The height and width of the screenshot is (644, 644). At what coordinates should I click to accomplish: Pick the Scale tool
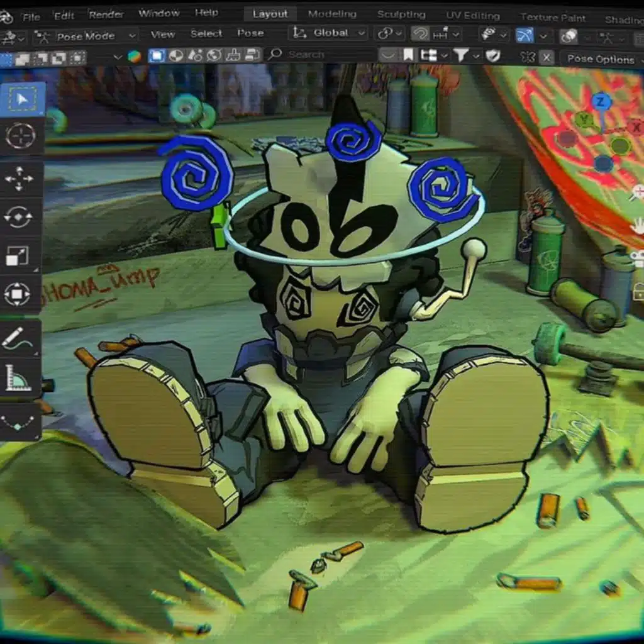coord(17,255)
